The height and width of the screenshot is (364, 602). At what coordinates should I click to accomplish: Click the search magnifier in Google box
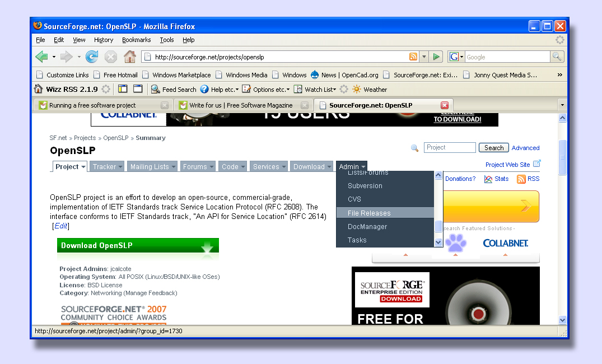[x=557, y=57]
